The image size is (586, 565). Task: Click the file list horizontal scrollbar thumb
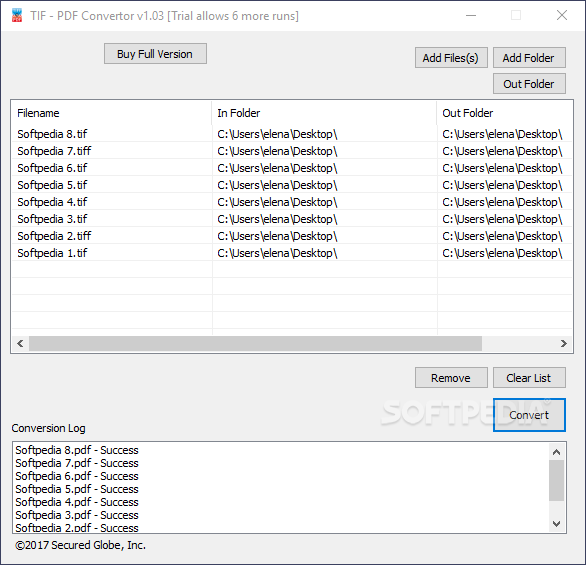(x=255, y=343)
